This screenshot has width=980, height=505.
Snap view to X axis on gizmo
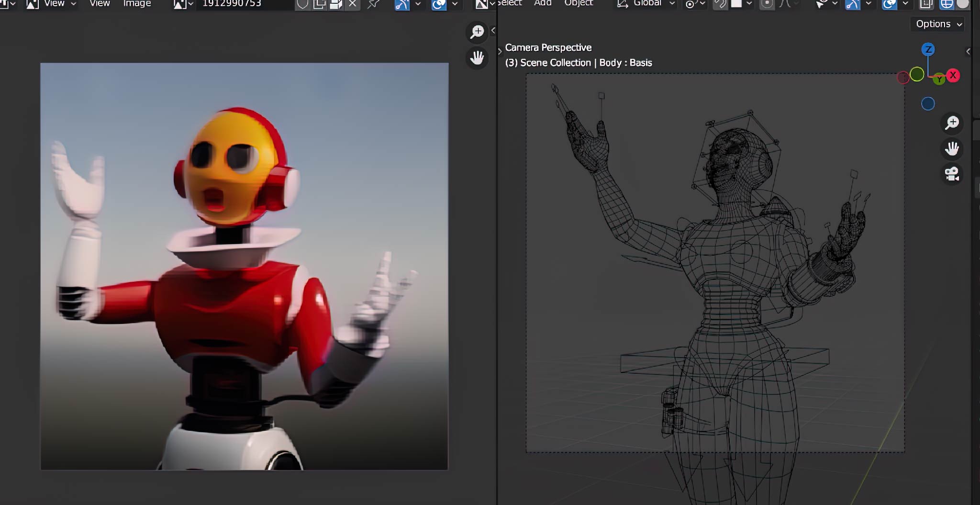coord(953,75)
